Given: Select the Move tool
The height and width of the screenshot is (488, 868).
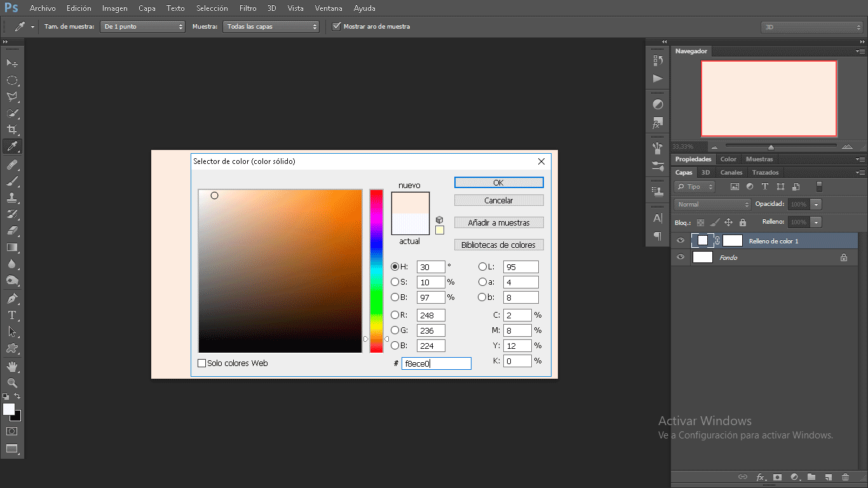Looking at the screenshot, I should click(11, 63).
